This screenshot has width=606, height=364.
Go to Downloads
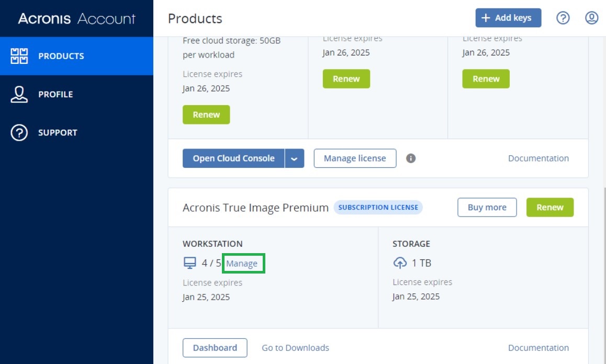coord(295,347)
